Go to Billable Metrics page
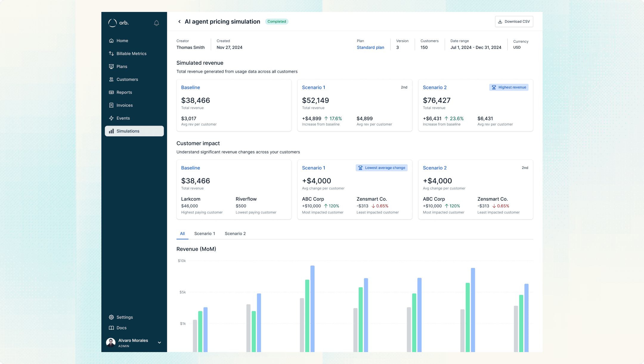This screenshot has width=644, height=364. pyautogui.click(x=131, y=54)
